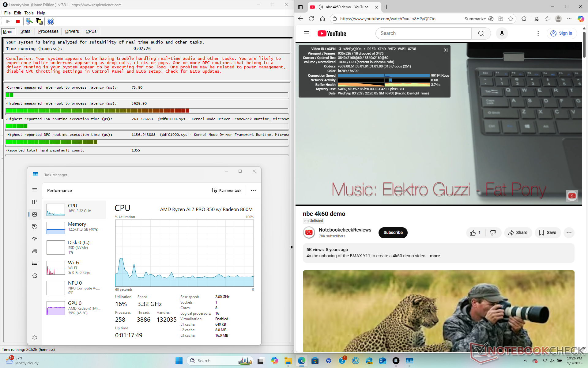Open Task Manager Services puzzle icon
Viewport: 588px width, 368px height.
tap(35, 276)
